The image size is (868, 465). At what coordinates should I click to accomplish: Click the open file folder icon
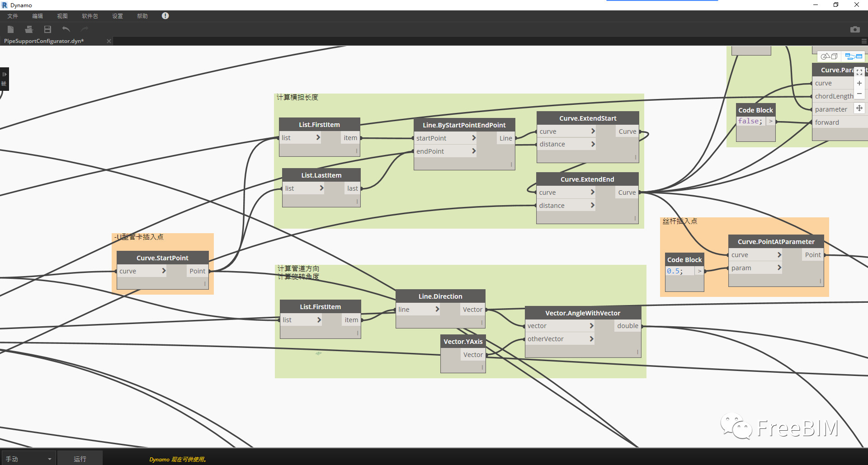(x=29, y=29)
